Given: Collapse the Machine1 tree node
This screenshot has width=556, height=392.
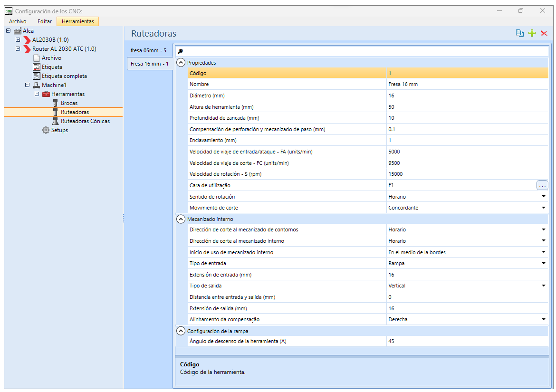Looking at the screenshot, I should pyautogui.click(x=27, y=85).
